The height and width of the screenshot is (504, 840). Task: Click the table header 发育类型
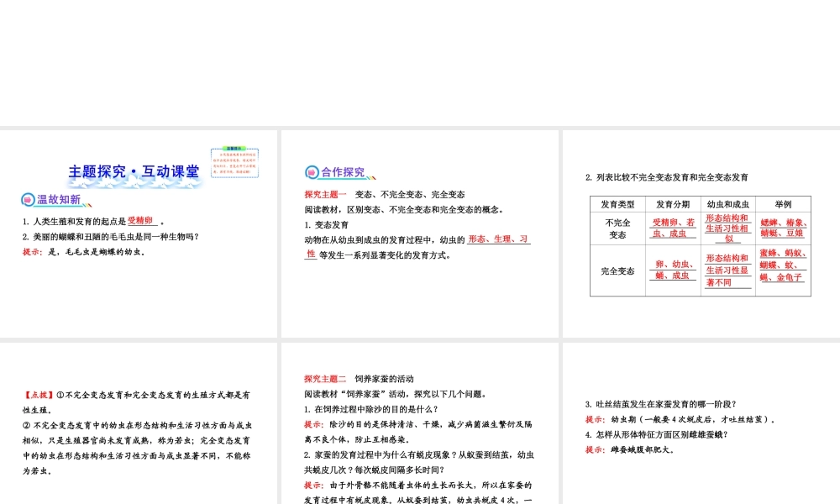coord(617,204)
